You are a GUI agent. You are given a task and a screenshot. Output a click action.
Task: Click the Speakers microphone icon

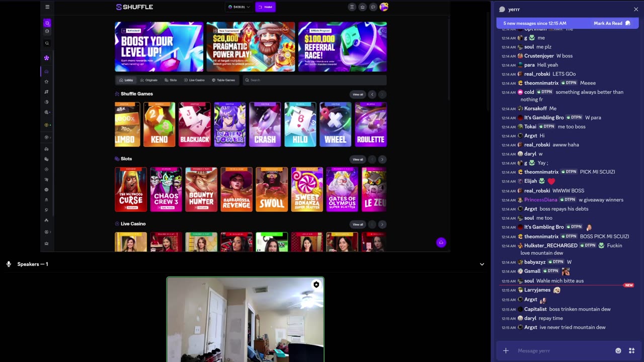click(9, 264)
